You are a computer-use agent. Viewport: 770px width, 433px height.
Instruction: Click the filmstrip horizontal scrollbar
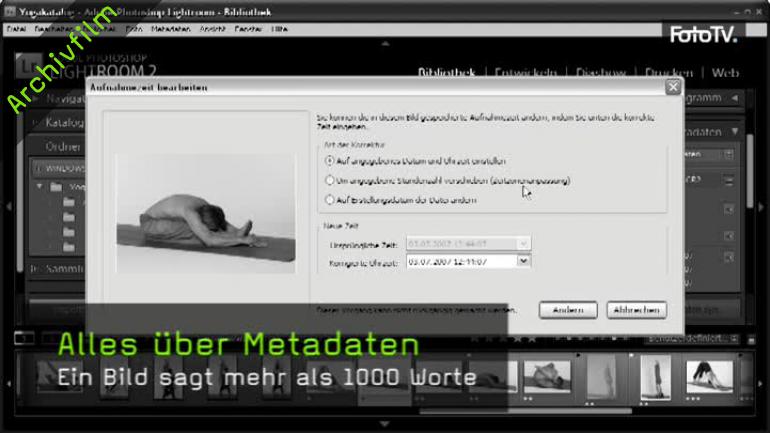(525, 411)
